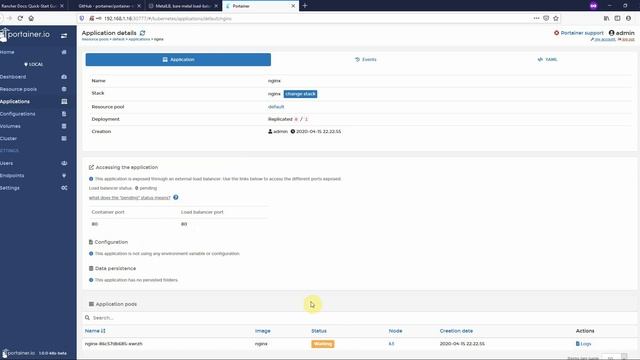The image size is (640, 360).
Task: Sort pods by Creation date column
Action: pos(456,331)
